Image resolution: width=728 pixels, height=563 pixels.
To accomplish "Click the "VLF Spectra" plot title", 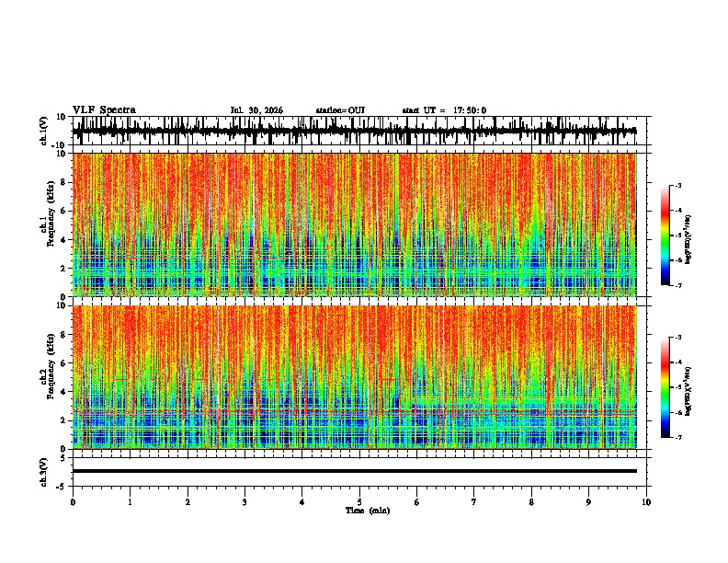I will click(x=104, y=110).
